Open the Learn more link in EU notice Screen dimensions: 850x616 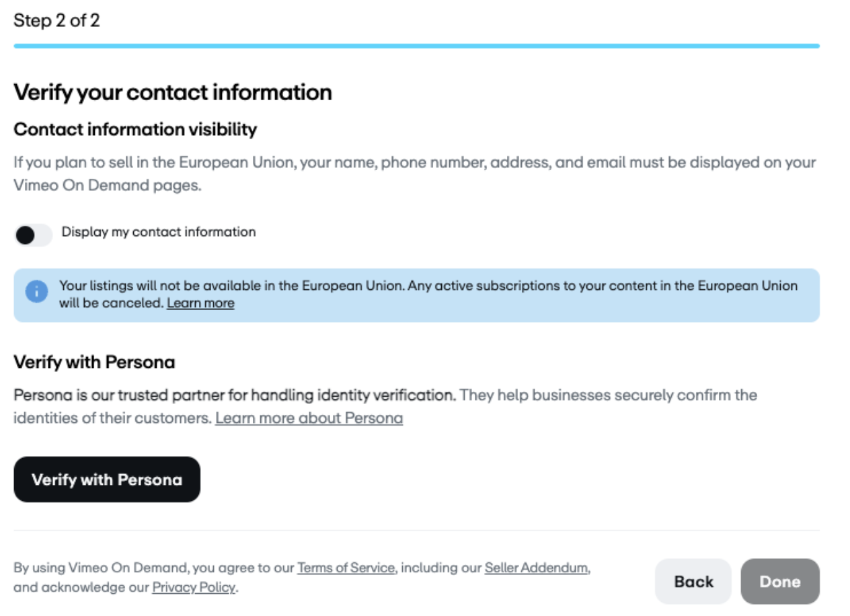[200, 303]
